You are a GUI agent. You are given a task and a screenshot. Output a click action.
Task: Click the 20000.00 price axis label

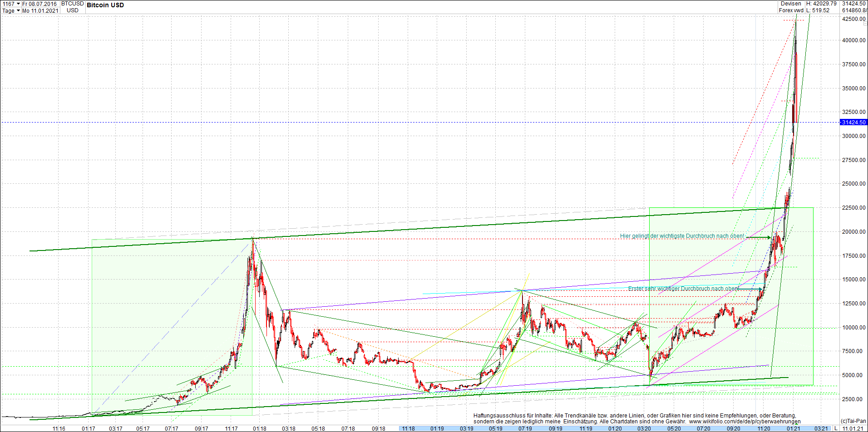854,232
